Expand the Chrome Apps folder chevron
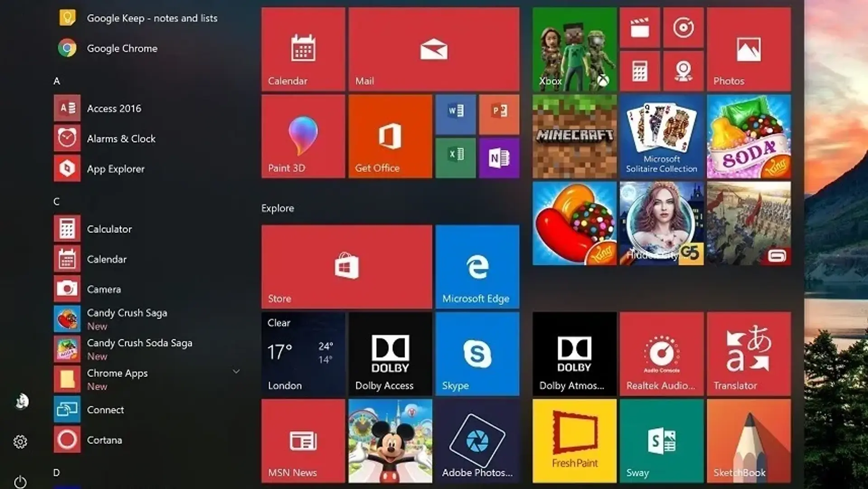The image size is (868, 489). (x=236, y=371)
